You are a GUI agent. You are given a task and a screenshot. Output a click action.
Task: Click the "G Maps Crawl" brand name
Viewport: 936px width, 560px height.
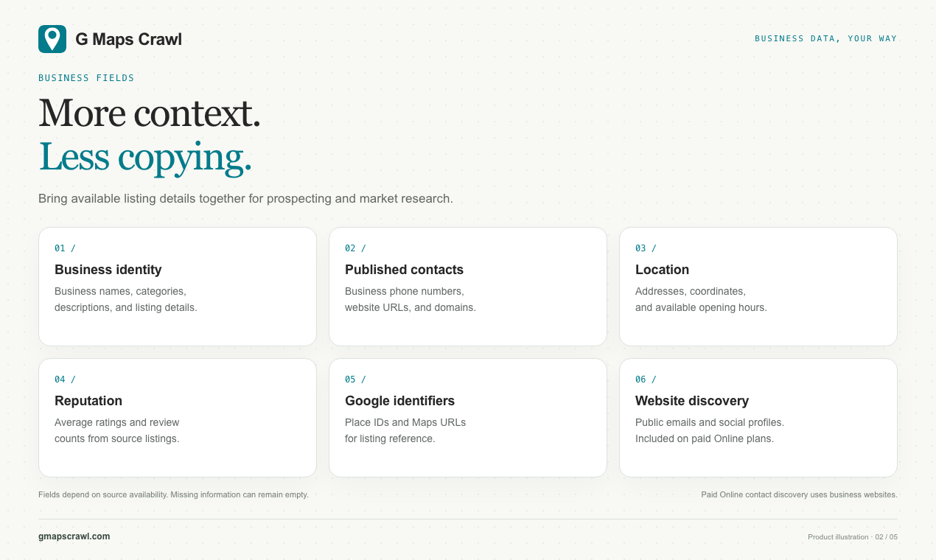tap(128, 40)
